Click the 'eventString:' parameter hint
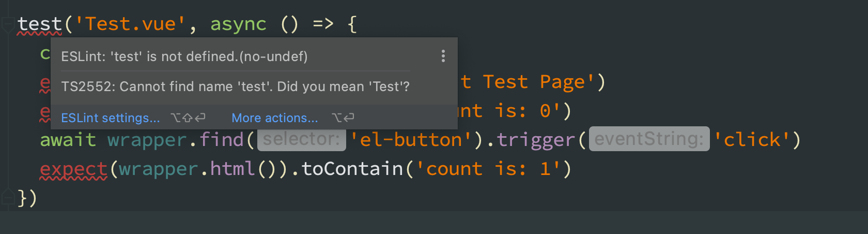 point(649,139)
